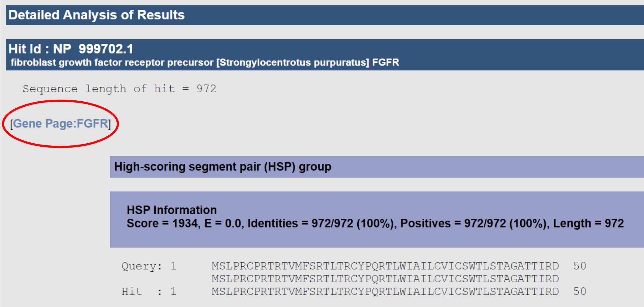Select the Detailed Analysis of Results heading
This screenshot has height=307, width=644.
pyautogui.click(x=96, y=15)
